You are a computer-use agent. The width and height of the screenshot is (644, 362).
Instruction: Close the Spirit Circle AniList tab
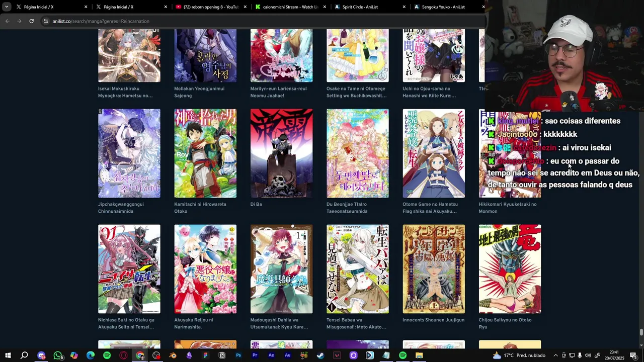tap(404, 7)
